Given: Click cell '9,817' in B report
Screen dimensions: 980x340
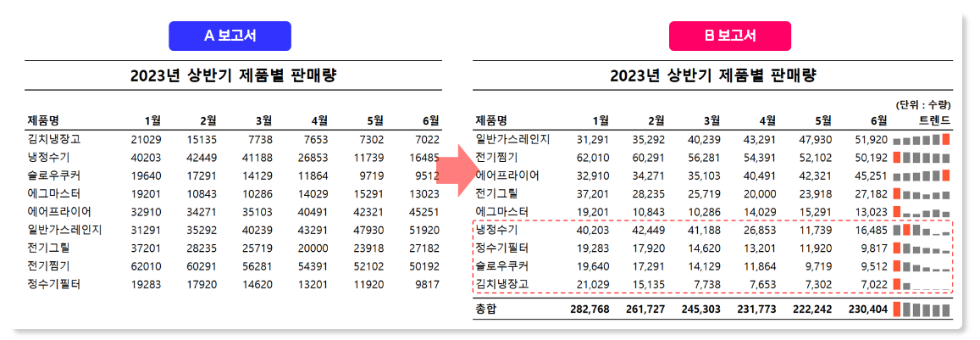Looking at the screenshot, I should coord(874,248).
